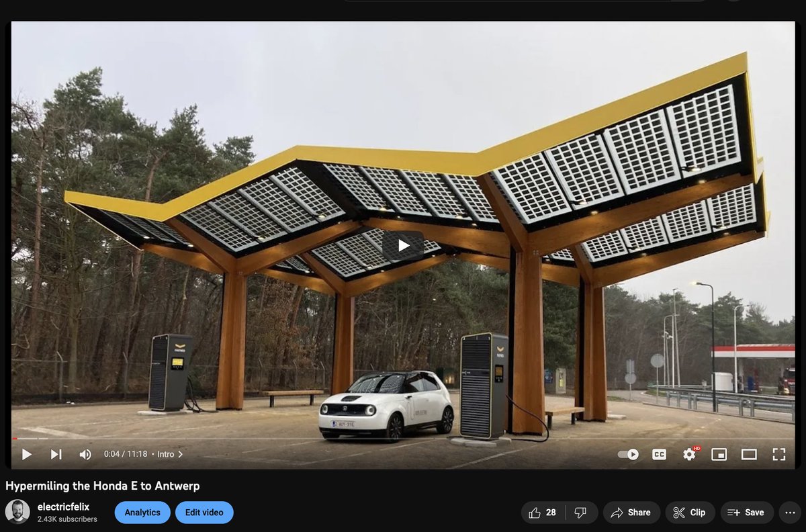Image resolution: width=806 pixels, height=532 pixels.
Task: Open the more actions menu
Action: [790, 513]
